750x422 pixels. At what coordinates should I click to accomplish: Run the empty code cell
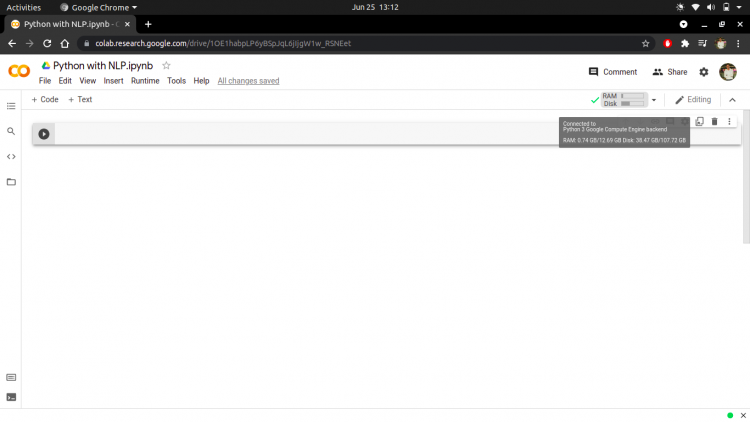click(44, 134)
